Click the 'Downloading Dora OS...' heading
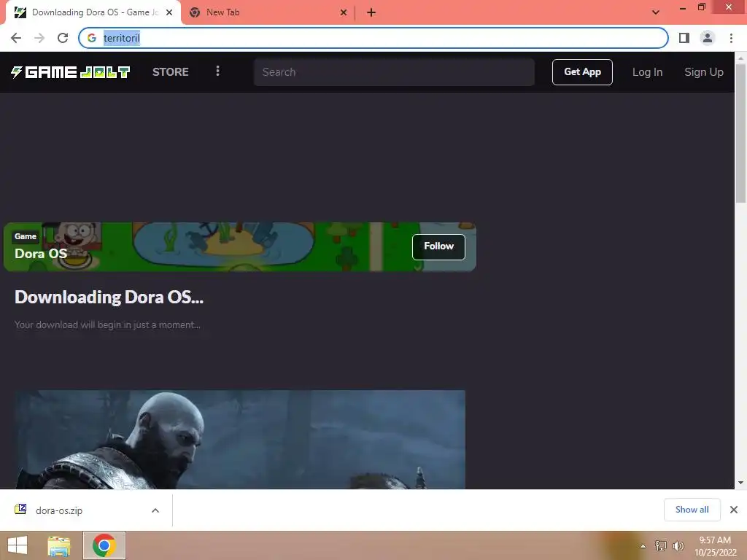This screenshot has height=560, width=747. pos(109,297)
